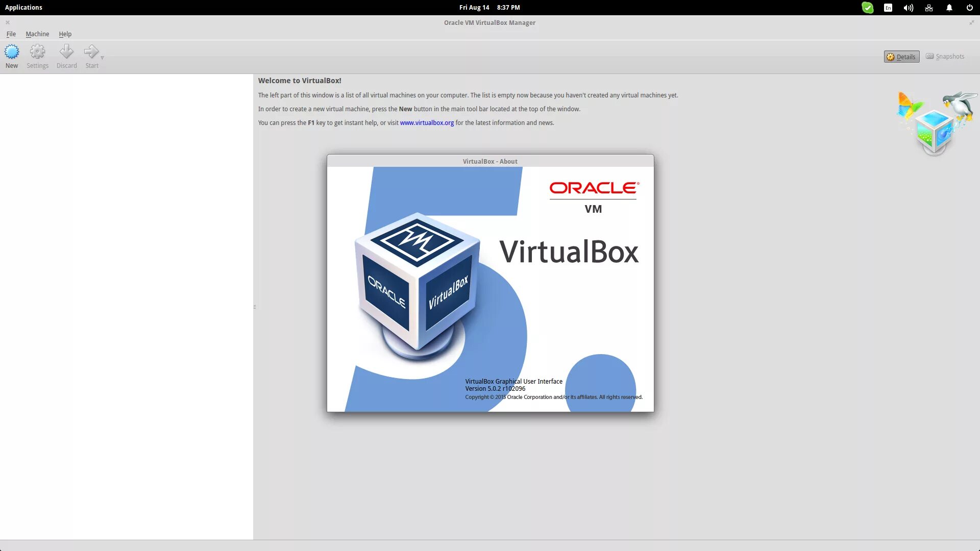Click www.virtualbox.org hyperlink
This screenshot has width=980, height=551.
pos(427,122)
